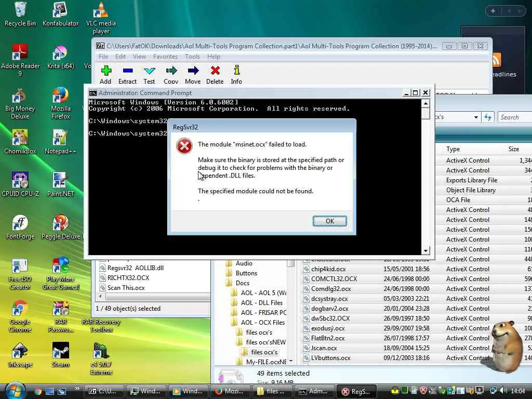Image resolution: width=532 pixels, height=399 pixels.
Task: Click the RegSvr32 taskbar button
Action: pos(356,391)
